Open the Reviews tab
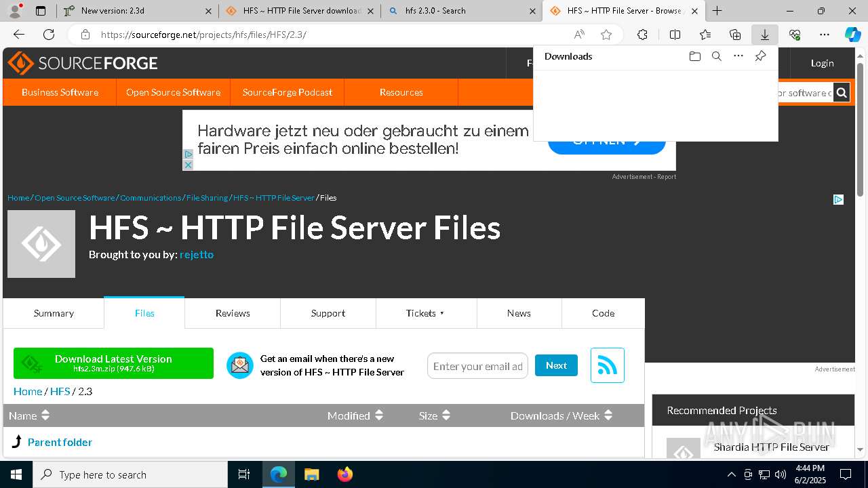The width and height of the screenshot is (868, 488). click(x=233, y=313)
